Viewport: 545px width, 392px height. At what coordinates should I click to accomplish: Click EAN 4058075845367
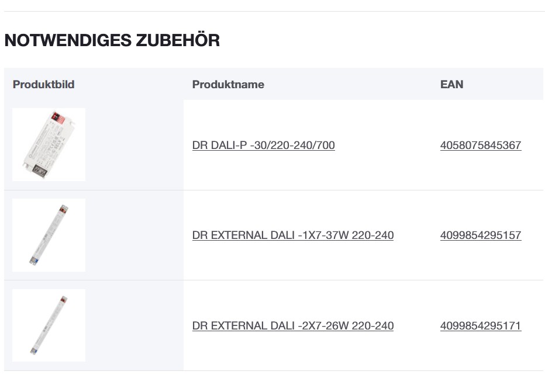pos(480,145)
